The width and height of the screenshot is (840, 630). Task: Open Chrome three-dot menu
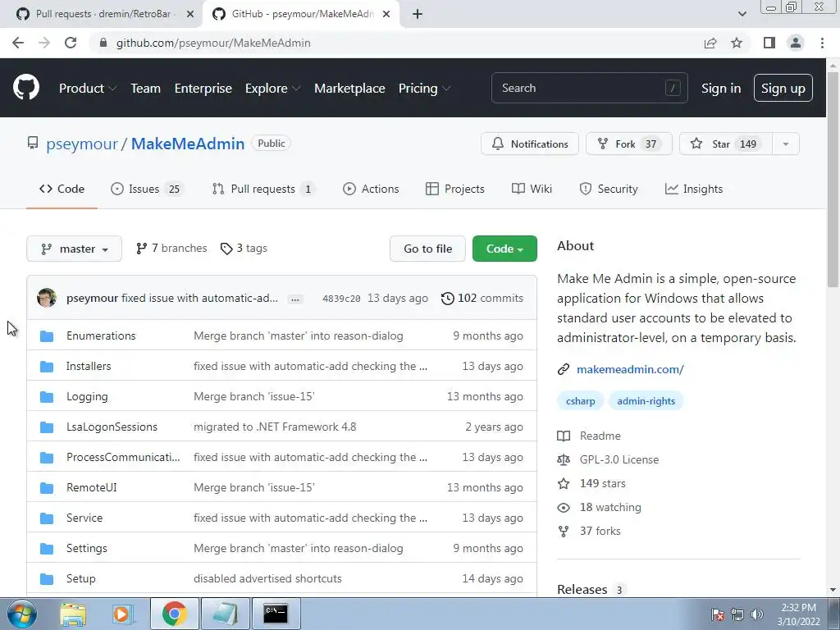(822, 43)
